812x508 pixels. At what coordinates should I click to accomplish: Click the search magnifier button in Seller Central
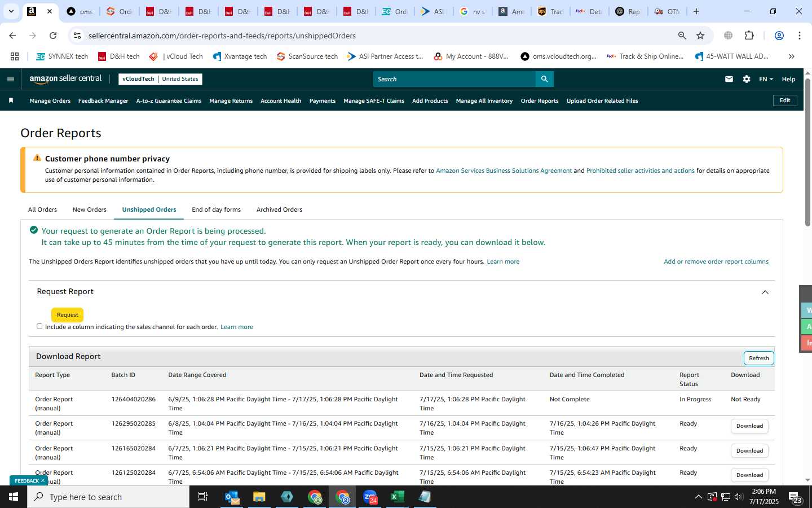click(x=544, y=79)
